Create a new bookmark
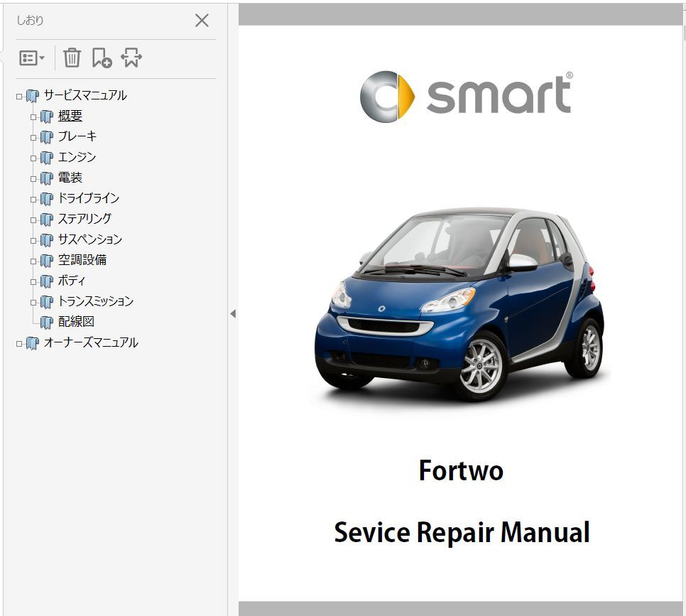This screenshot has width=686, height=616. pyautogui.click(x=101, y=58)
